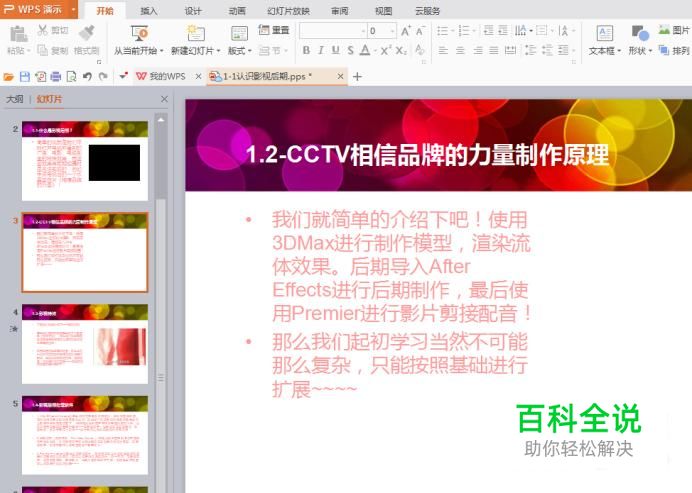Justify text alignment
692x493 pixels.
[x=494, y=51]
